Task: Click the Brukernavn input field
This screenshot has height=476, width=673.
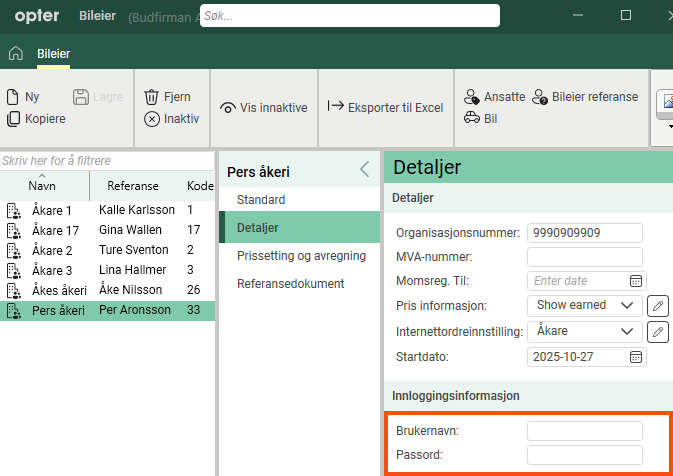Action: (x=584, y=431)
